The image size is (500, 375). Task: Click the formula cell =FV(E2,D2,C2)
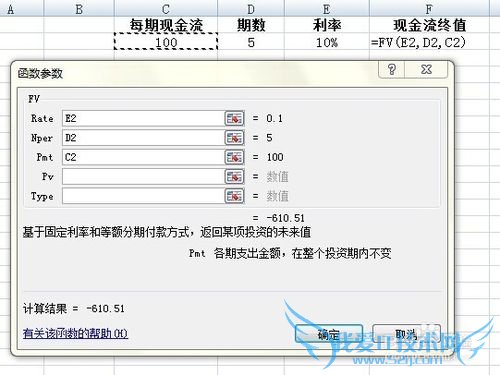click(x=429, y=42)
